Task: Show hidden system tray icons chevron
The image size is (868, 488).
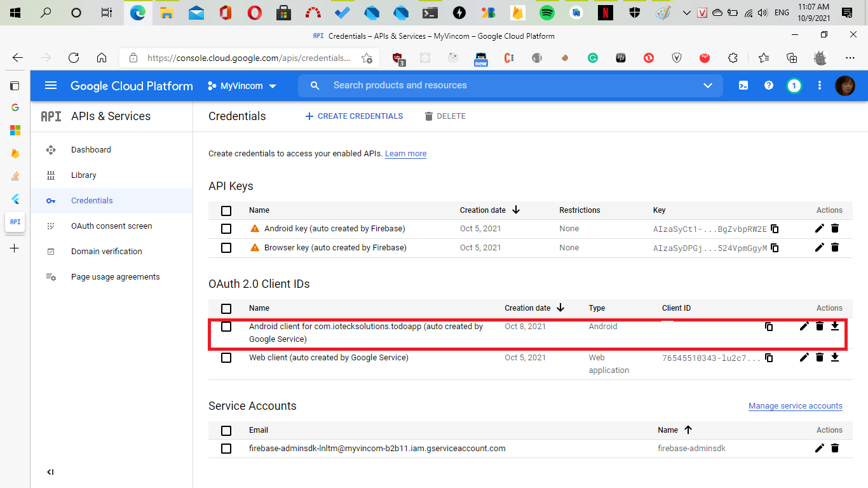Action: [686, 13]
